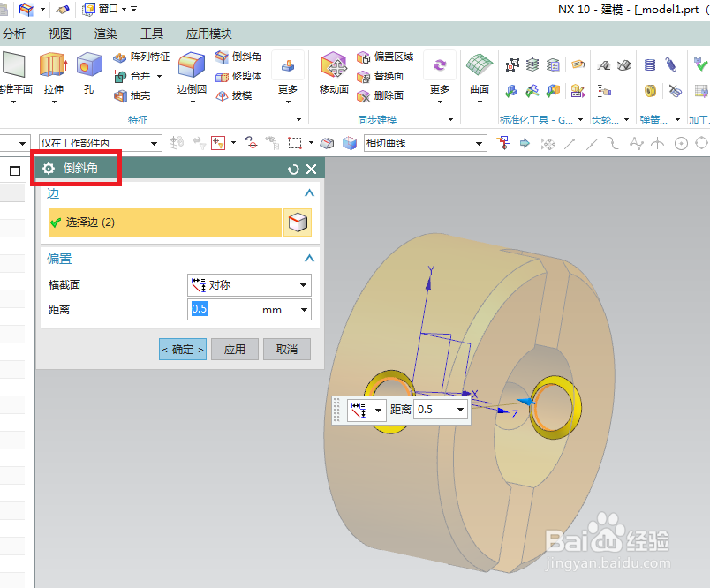The width and height of the screenshot is (710, 588).
Task: Select the Shell (抽壳) tool
Action: pyautogui.click(x=132, y=95)
